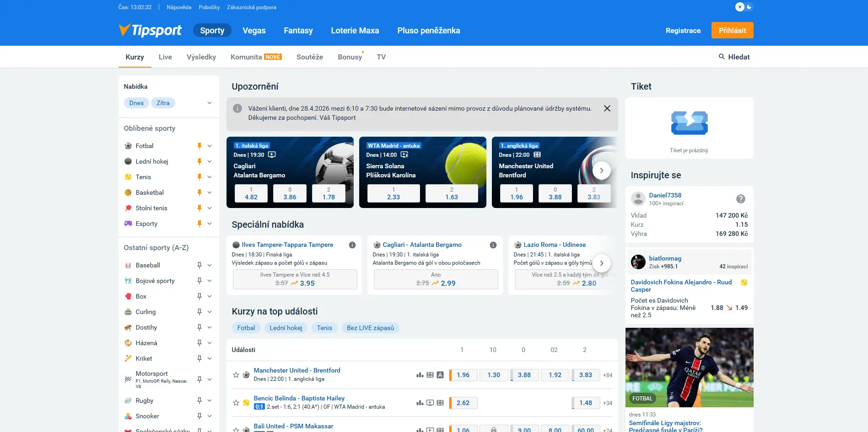The image size is (868, 432).
Task: Click info icon on Ilves Tampere-Tappara card
Action: 352,245
